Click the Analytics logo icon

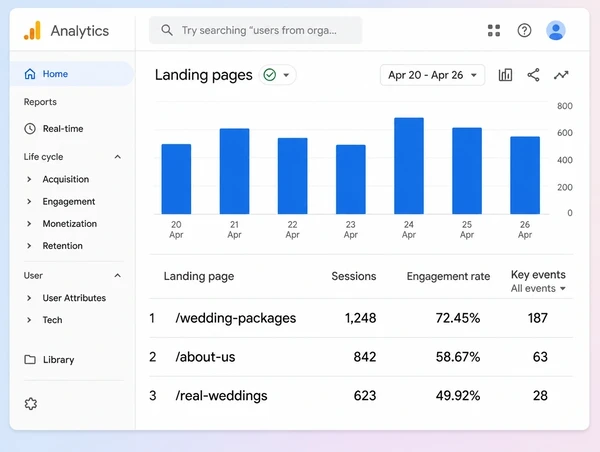(x=32, y=30)
